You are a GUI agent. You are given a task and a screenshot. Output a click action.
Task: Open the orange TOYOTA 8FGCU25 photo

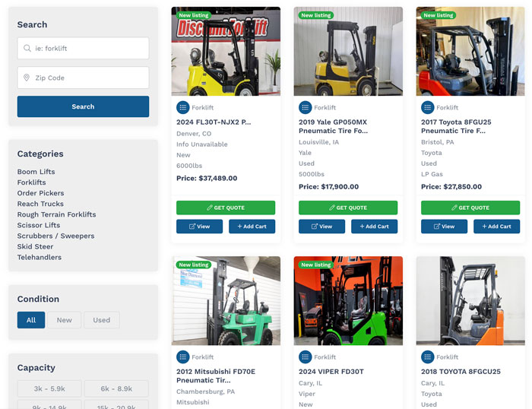pos(470,301)
